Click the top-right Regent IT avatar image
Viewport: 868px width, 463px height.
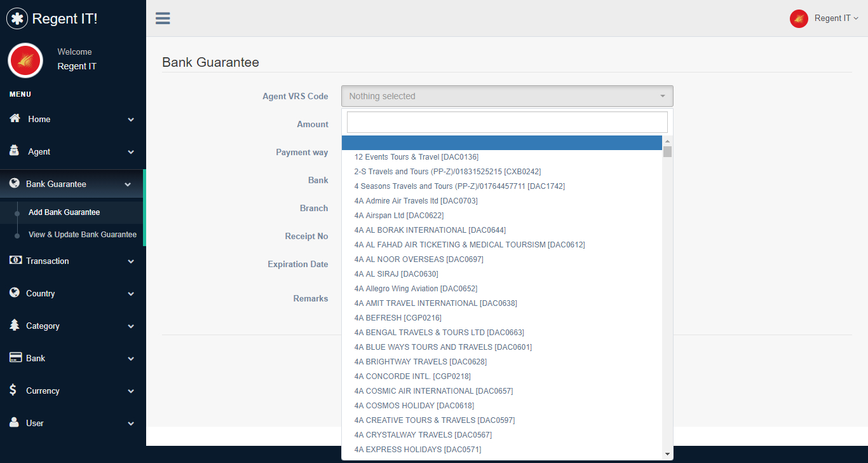click(x=799, y=18)
